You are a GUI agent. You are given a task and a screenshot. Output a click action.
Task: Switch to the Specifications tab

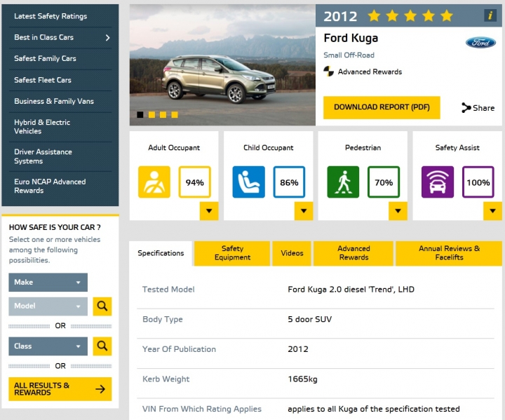coord(161,253)
